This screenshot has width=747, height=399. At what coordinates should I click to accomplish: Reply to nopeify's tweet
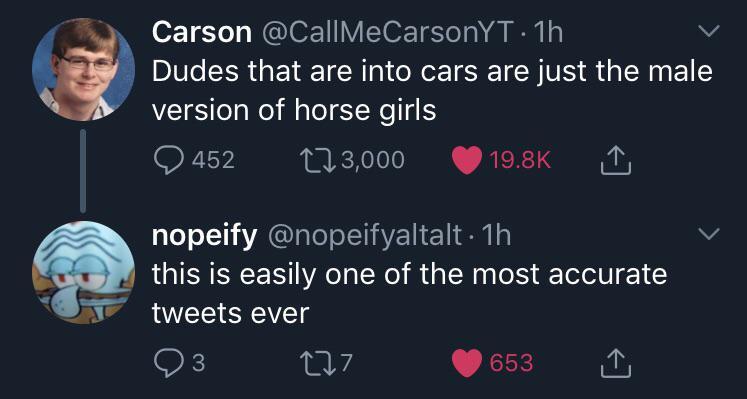point(167,364)
